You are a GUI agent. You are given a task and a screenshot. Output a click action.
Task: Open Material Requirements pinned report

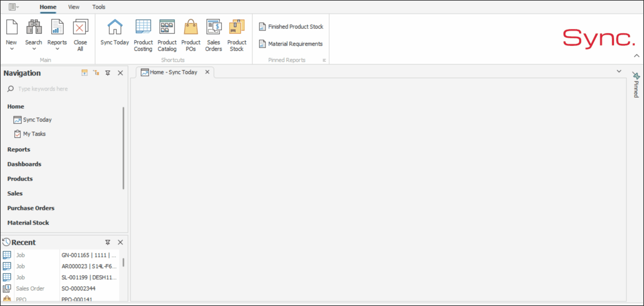pos(291,44)
